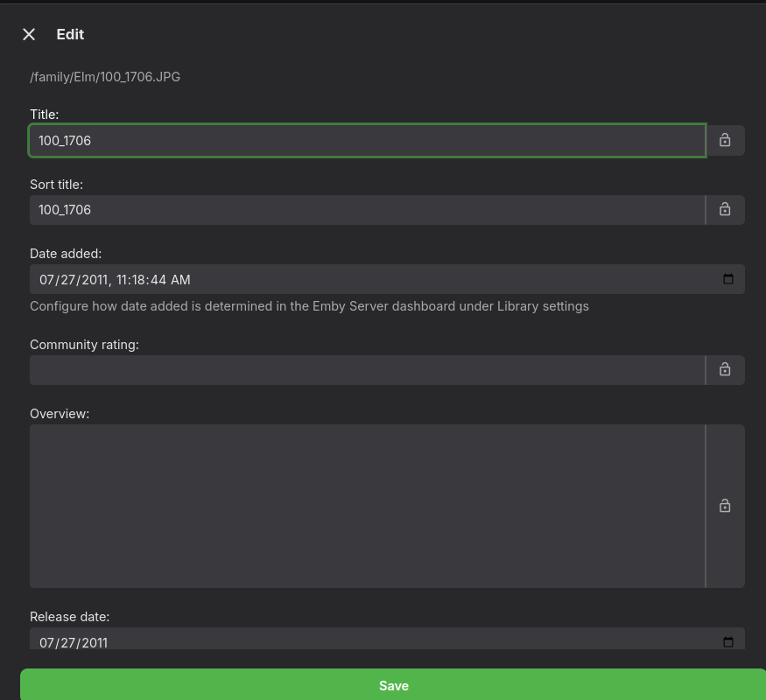766x700 pixels.
Task: Click the Community rating label
Action: 84,345
